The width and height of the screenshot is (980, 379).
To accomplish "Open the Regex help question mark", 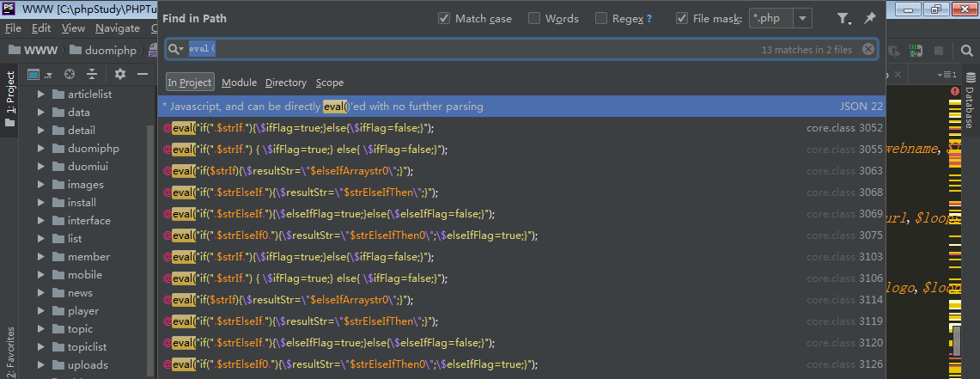I will (648, 18).
